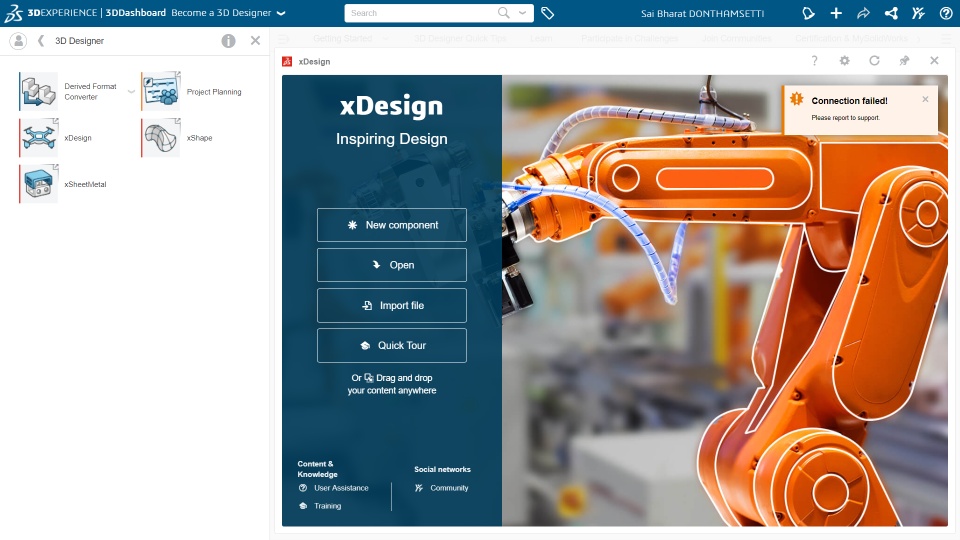
Task: Click the Open button
Action: (x=392, y=265)
